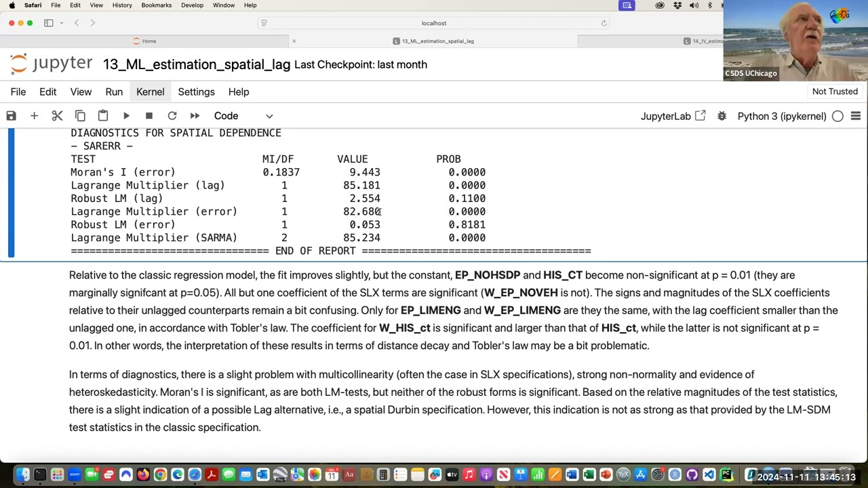Run the selected cell play icon

[x=126, y=116]
